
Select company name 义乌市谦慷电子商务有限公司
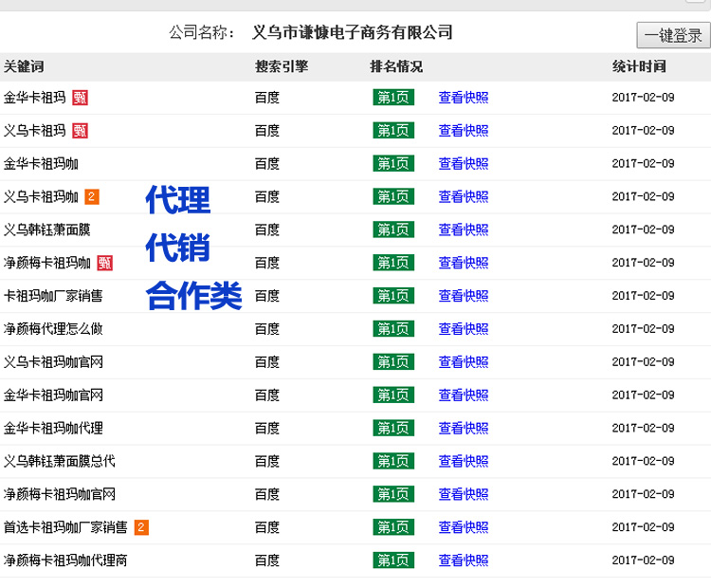pyautogui.click(x=353, y=32)
